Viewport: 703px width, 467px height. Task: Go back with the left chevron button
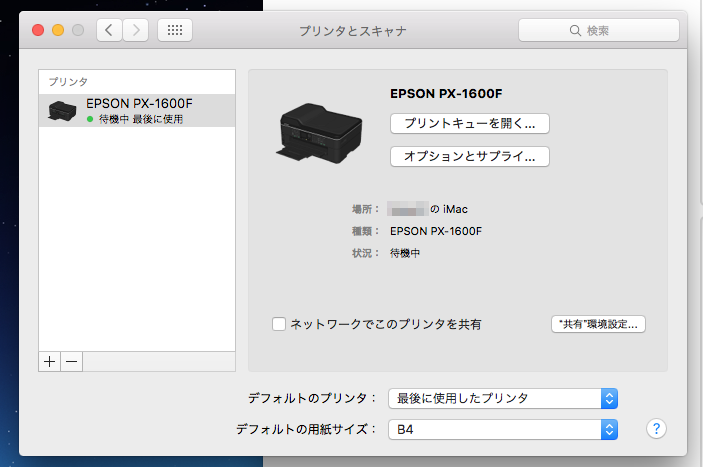click(109, 30)
